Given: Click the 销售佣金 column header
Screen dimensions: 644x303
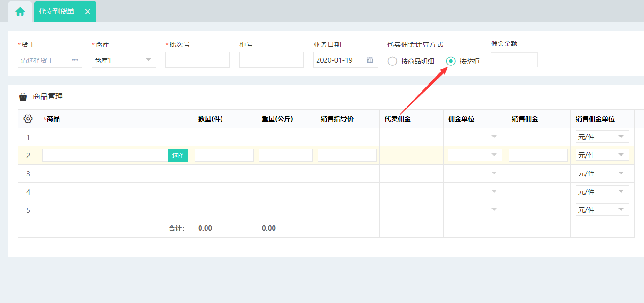Looking at the screenshot, I should [539, 119].
